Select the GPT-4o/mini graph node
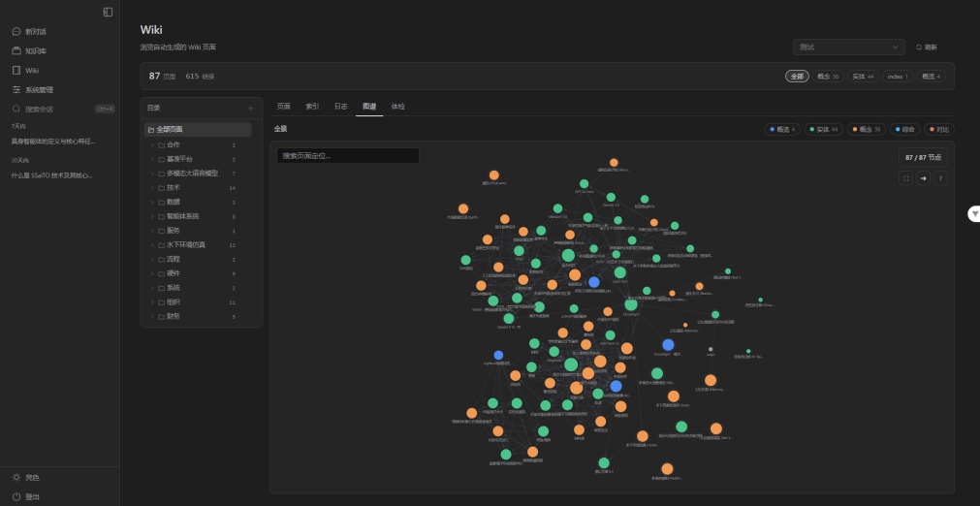Image resolution: width=980 pixels, height=506 pixels. coord(584,183)
